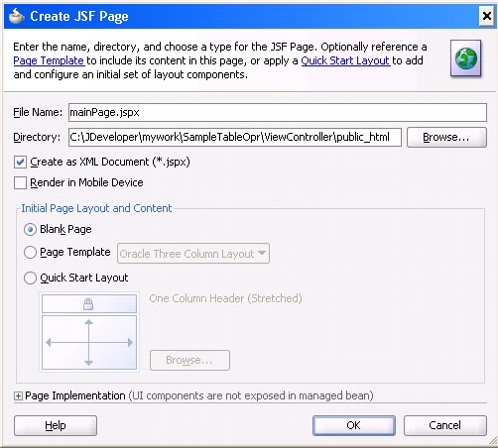Screen dimensions: 498x448
Task: Click the lock icon in layout preview header
Action: tap(88, 304)
